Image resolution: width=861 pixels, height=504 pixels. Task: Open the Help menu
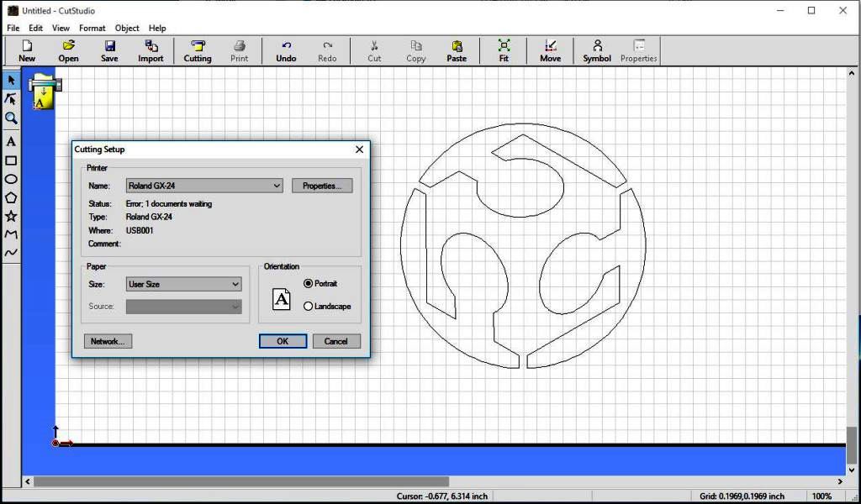[x=157, y=28]
